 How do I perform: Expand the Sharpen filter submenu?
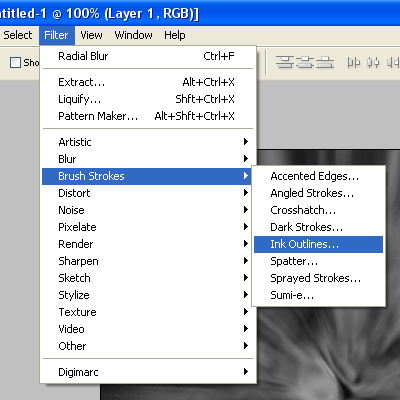(x=148, y=261)
